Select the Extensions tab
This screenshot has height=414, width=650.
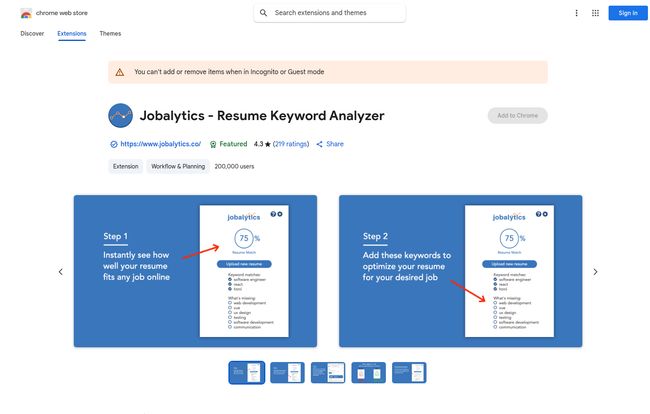click(x=72, y=34)
